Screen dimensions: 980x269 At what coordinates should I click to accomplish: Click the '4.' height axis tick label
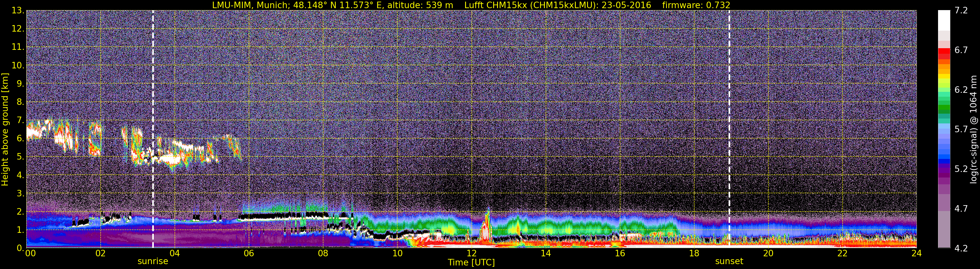click(x=20, y=175)
